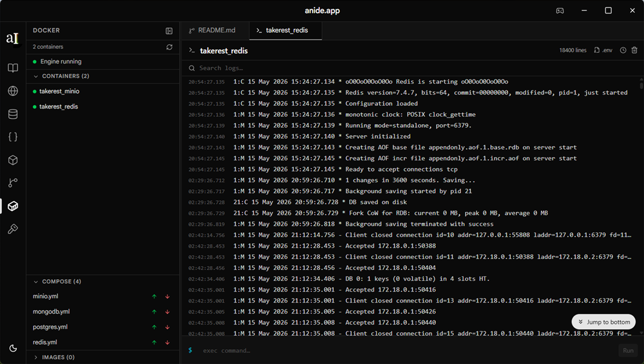Open the globe network icon in sidebar
This screenshot has height=364, width=644.
(x=13, y=91)
